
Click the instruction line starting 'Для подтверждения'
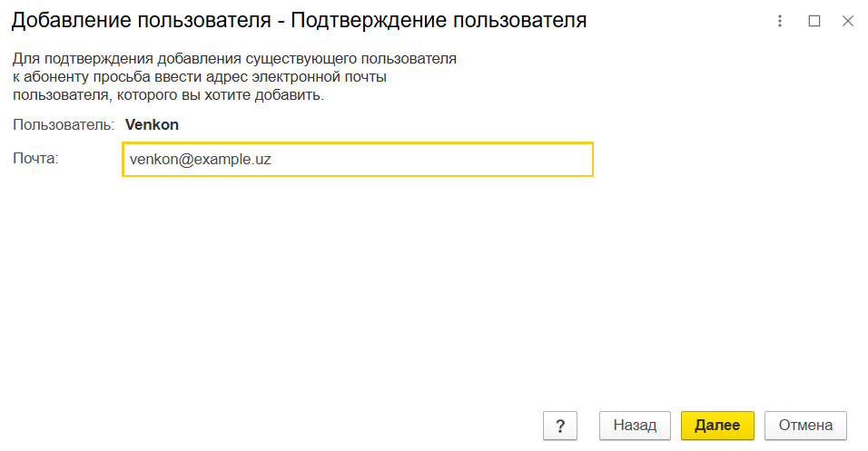click(x=233, y=59)
